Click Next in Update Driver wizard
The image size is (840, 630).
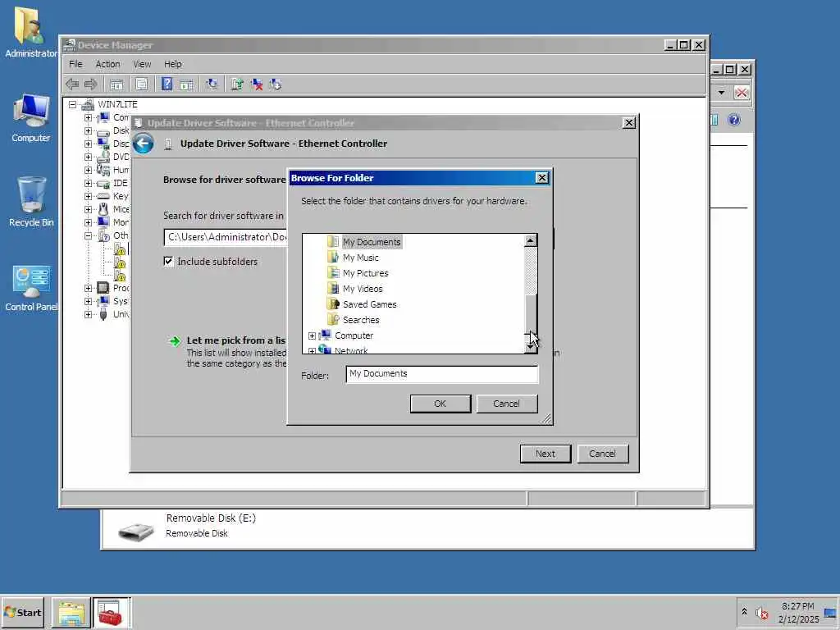(x=546, y=454)
